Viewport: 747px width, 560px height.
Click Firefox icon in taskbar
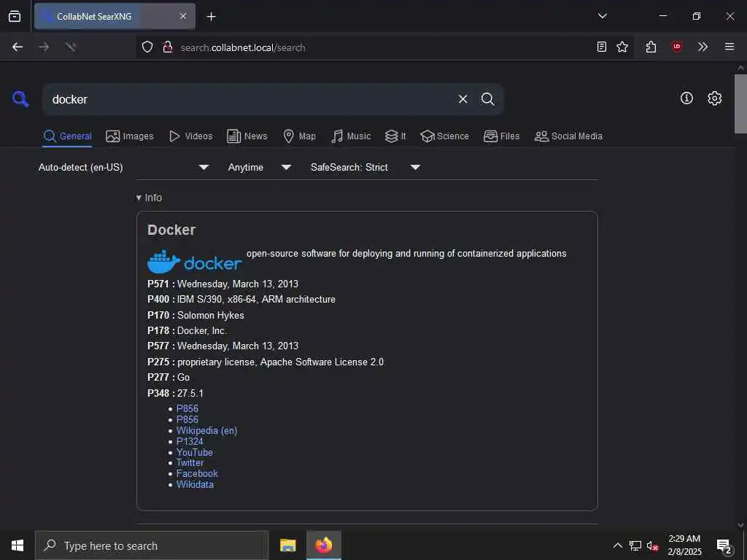323,545
